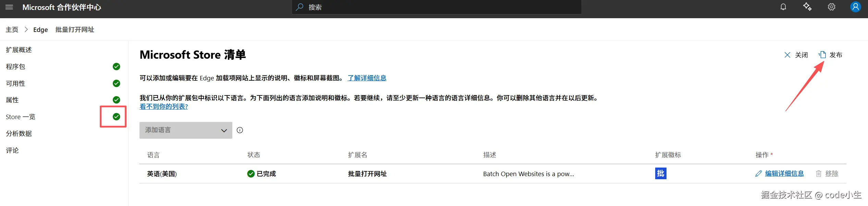Screen dimensions: 868x206
Task: Click the breadcrumb chevron after 主页
Action: (x=26, y=30)
